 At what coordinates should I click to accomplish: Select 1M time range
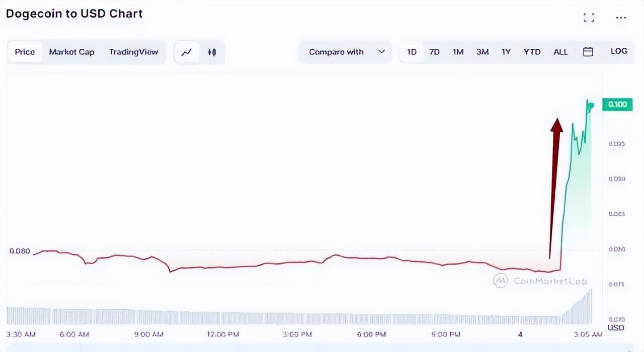coord(458,52)
